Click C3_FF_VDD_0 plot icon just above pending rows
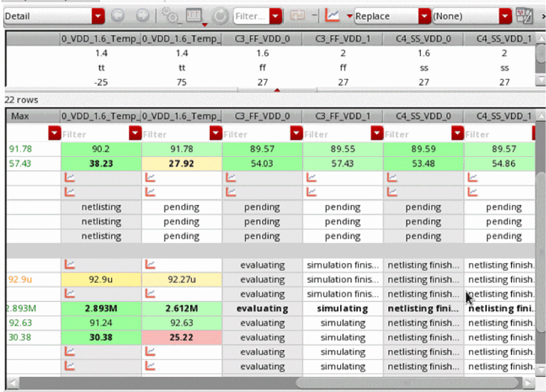The width and height of the screenshot is (546, 392). (x=231, y=192)
